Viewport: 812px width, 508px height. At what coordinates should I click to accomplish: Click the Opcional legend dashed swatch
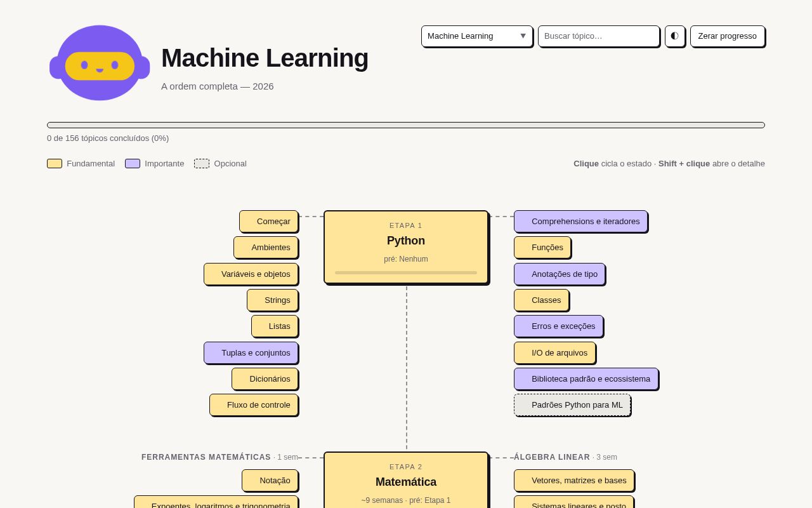[202, 163]
